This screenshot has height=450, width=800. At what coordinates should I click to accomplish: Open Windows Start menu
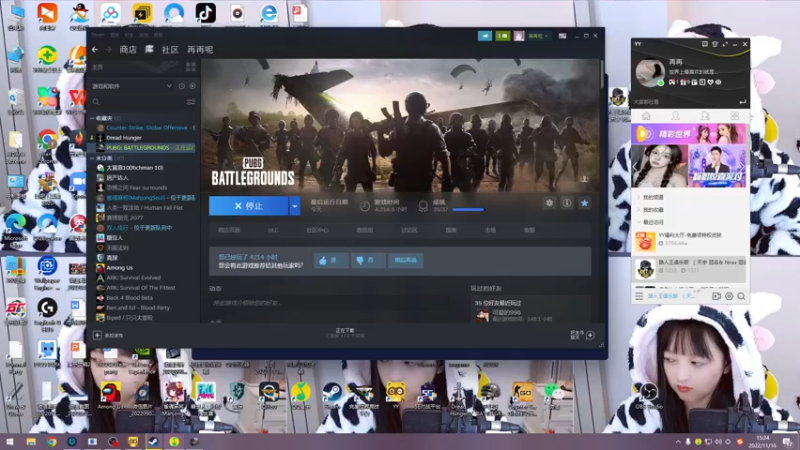point(9,442)
